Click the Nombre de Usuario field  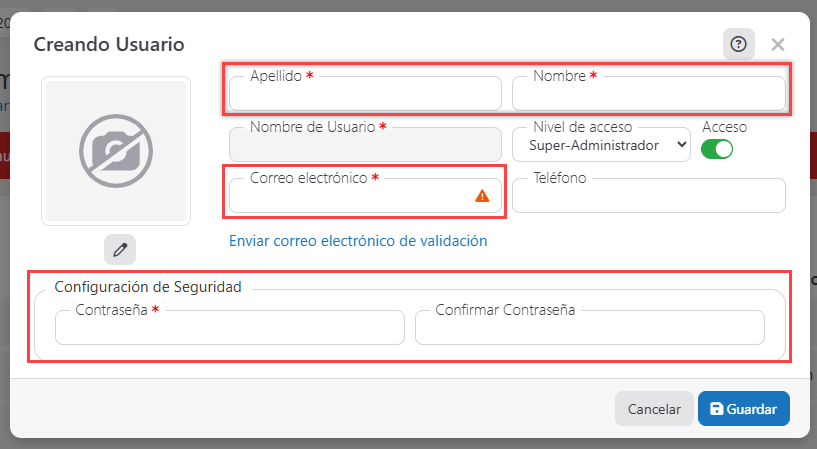pyautogui.click(x=365, y=146)
